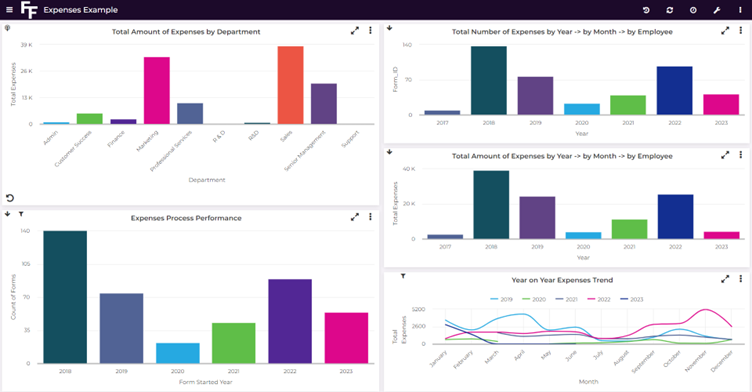752x392 pixels.
Task: Click 'Year on Year Expenses Trend' title
Action: (x=562, y=280)
